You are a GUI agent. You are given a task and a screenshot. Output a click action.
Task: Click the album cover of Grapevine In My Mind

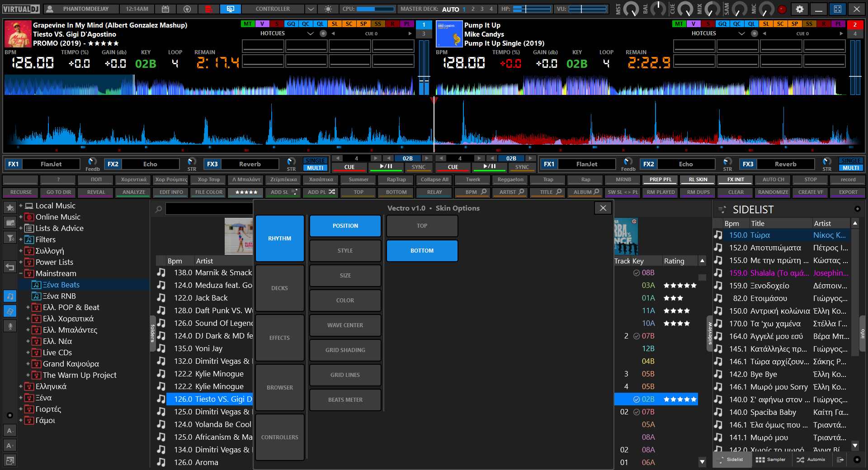18,34
